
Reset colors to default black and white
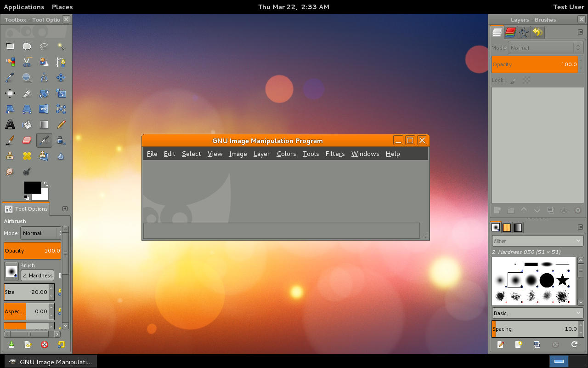pyautogui.click(x=26, y=197)
